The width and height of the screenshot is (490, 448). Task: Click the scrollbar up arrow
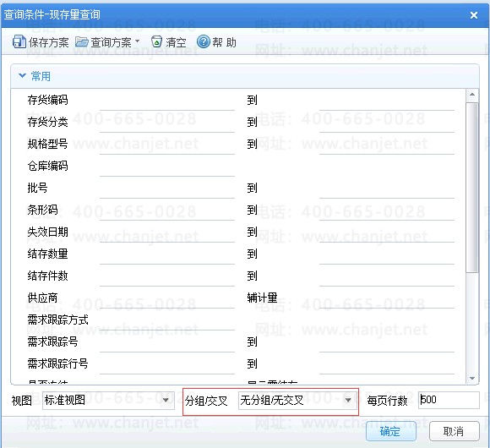click(x=472, y=95)
